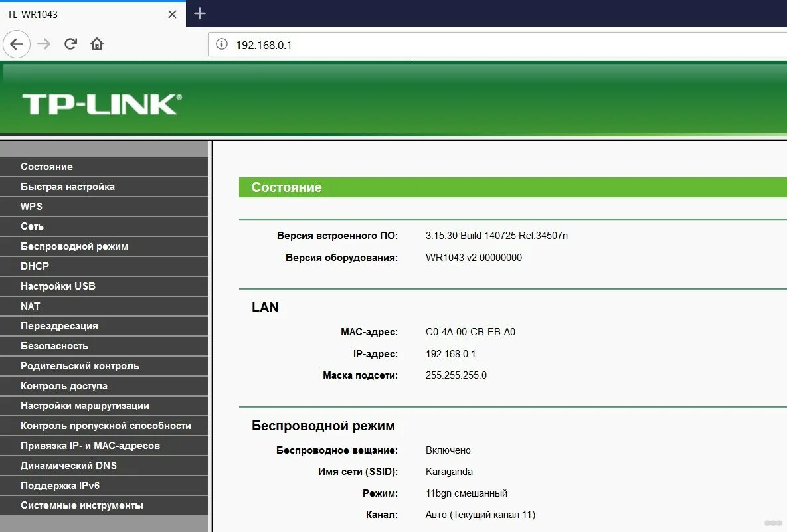Click the MAC address C0-4A-00-CB-EB-A0

470,331
